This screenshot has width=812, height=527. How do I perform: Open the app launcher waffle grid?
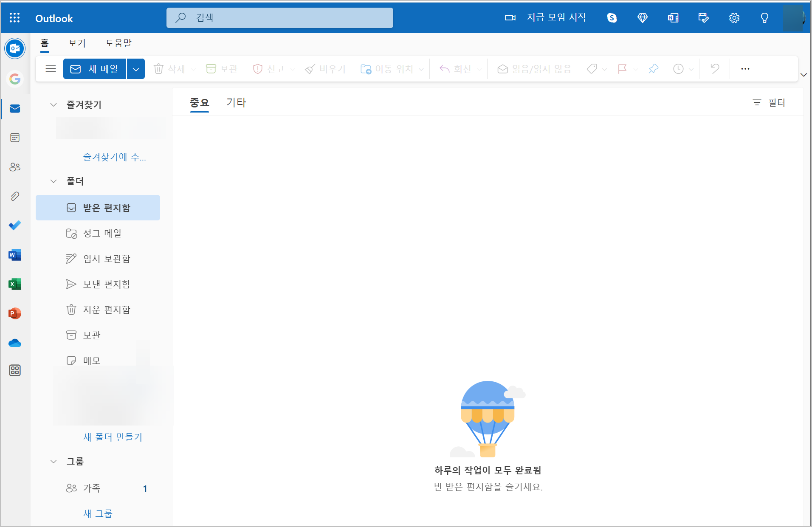coord(15,18)
